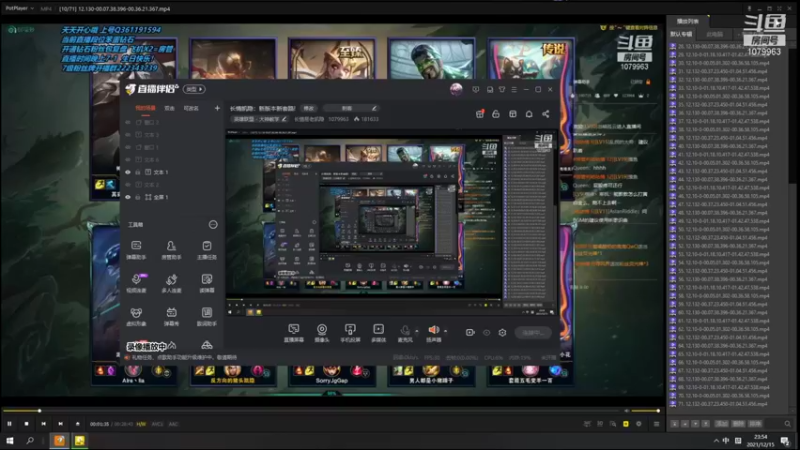Select the third scene tab
This screenshot has height=450, width=800.
[191, 108]
